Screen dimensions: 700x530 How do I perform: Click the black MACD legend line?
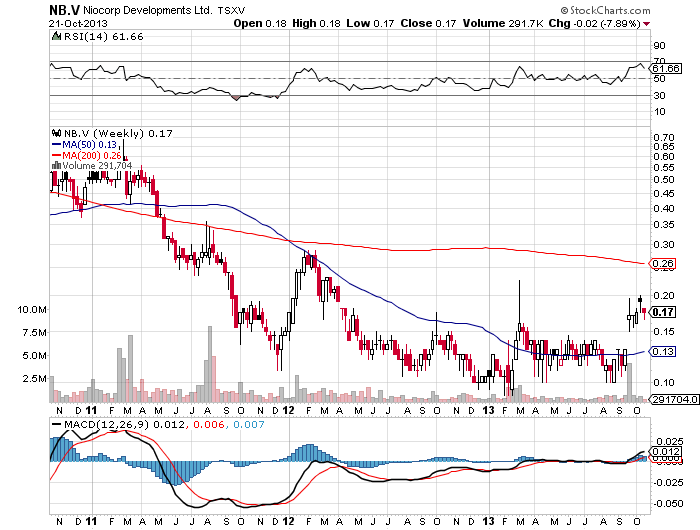point(57,424)
